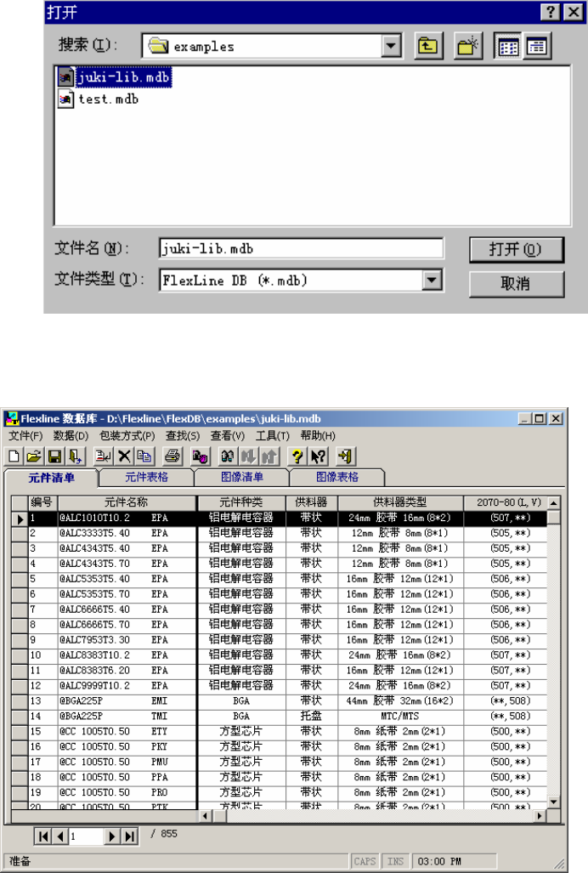This screenshot has width=588, height=873.
Task: Click the horizontal scrollbar left arrow
Action: (x=206, y=816)
